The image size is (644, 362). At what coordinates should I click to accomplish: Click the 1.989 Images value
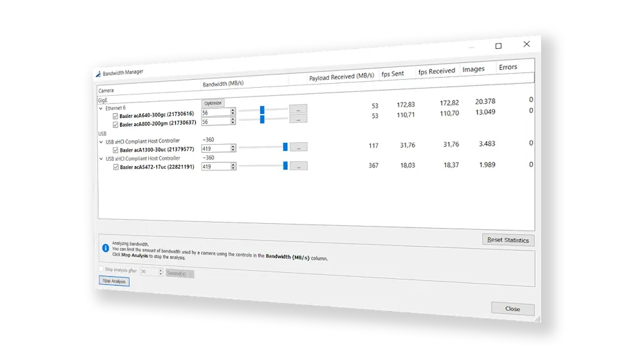487,165
